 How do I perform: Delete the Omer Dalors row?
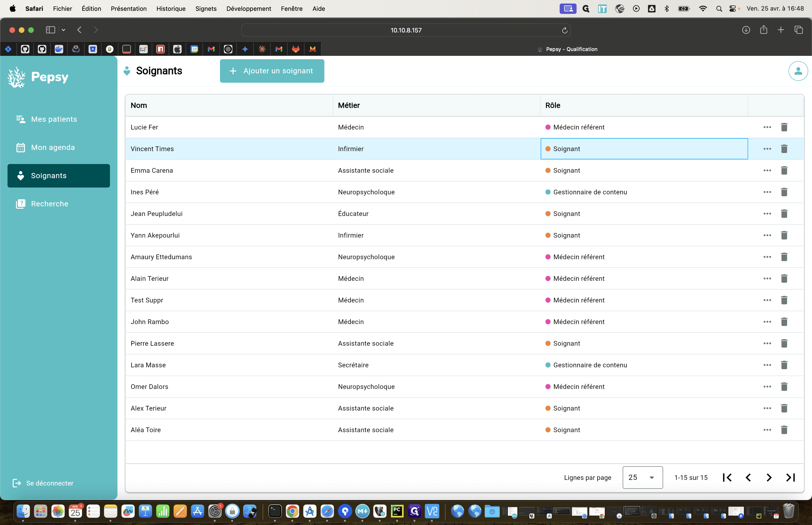[784, 387]
